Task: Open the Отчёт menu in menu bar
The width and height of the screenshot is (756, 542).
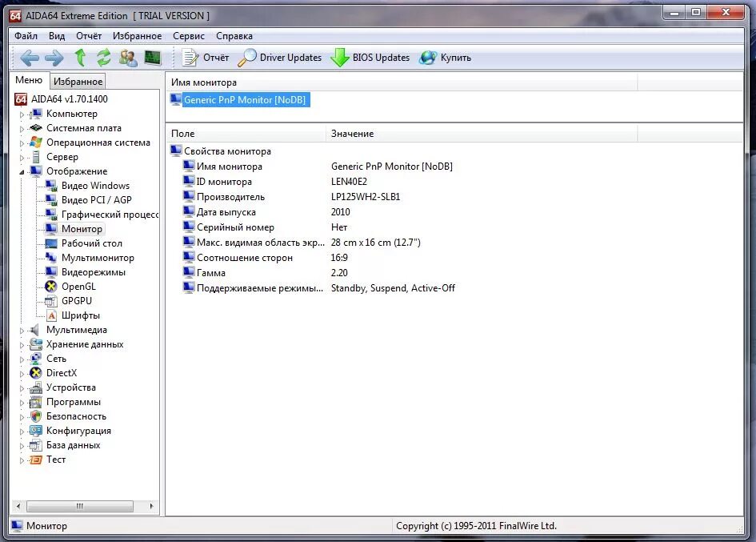Action: [89, 36]
